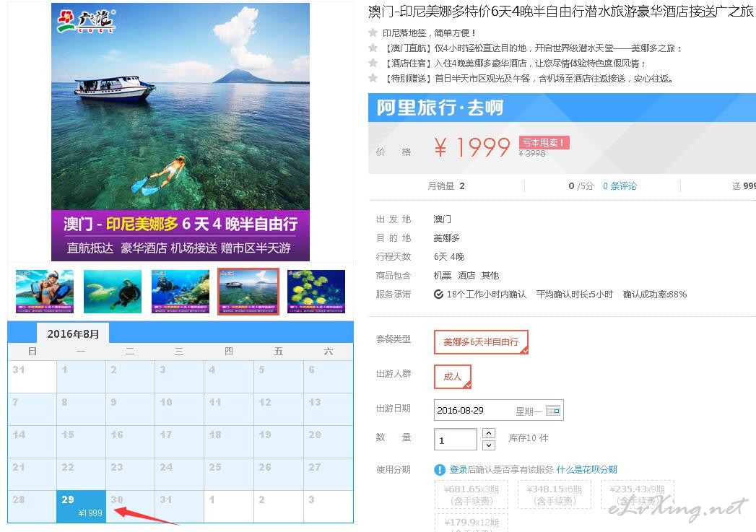Open the calendar icon in departure date field
Image resolution: width=756 pixels, height=532 pixels.
[552, 411]
